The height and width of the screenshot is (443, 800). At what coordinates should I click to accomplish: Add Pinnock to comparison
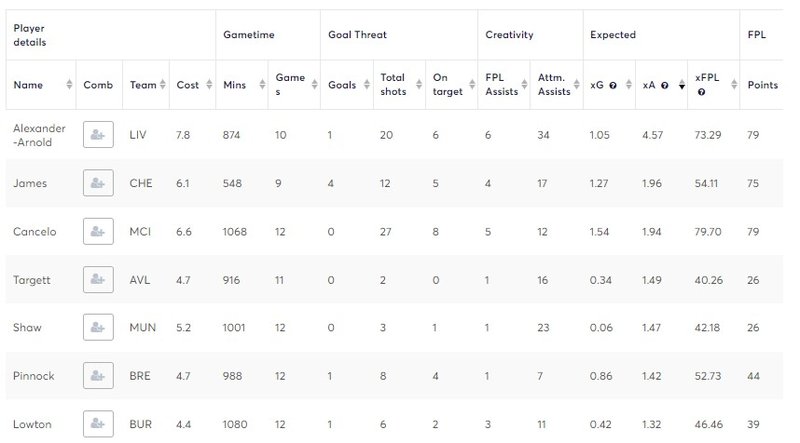tap(98, 376)
